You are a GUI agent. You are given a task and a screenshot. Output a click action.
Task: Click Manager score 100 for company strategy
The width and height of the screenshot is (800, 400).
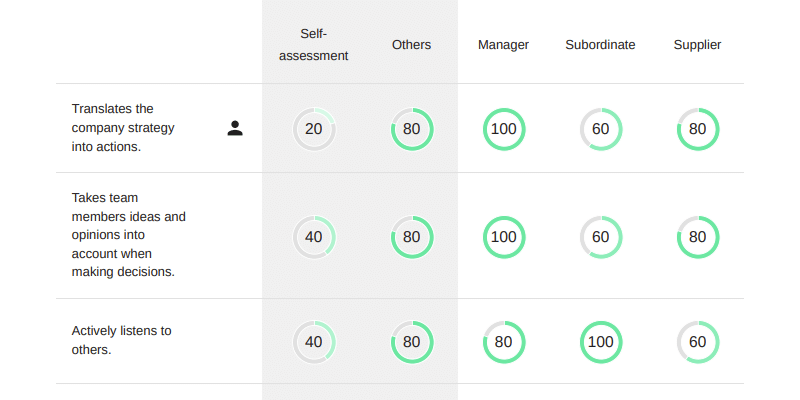pos(504,129)
